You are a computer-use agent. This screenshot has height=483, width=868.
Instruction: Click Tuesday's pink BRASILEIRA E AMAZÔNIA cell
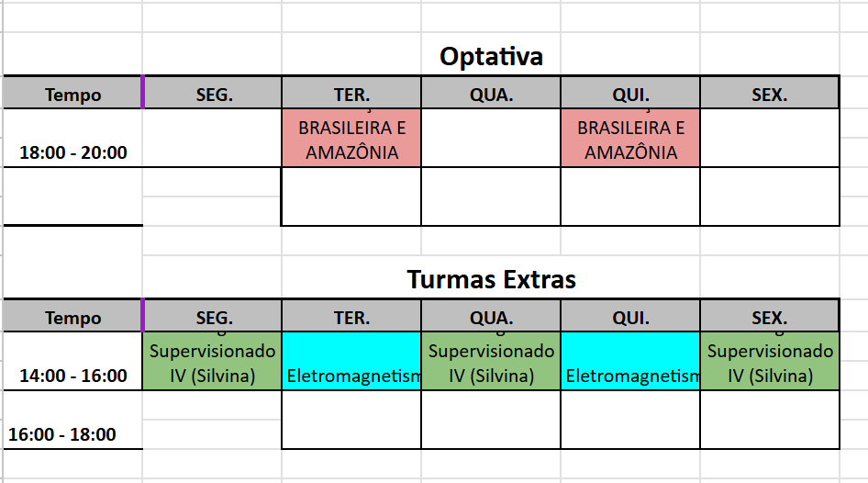click(x=351, y=140)
